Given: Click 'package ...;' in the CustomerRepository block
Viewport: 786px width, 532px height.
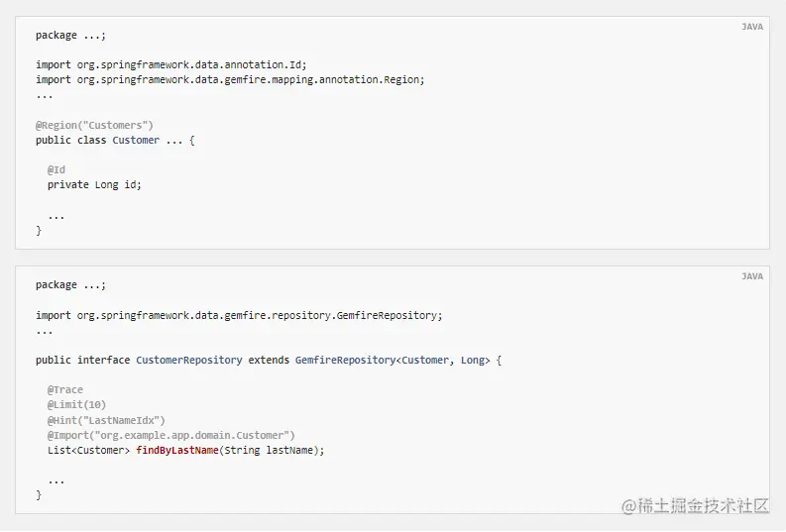Looking at the screenshot, I should click(x=70, y=285).
